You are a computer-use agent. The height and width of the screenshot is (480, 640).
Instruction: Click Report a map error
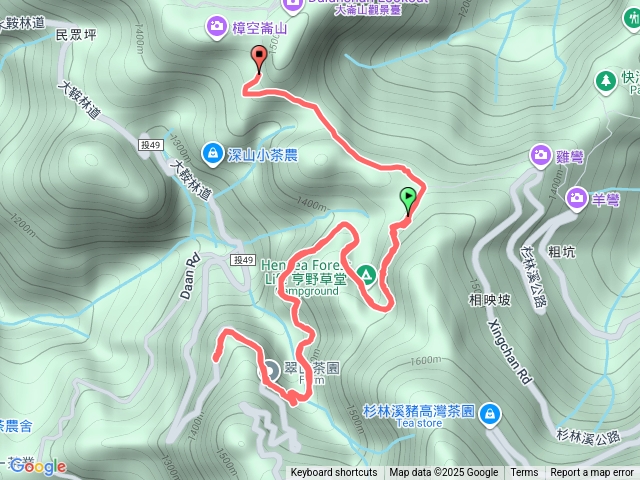tap(592, 473)
